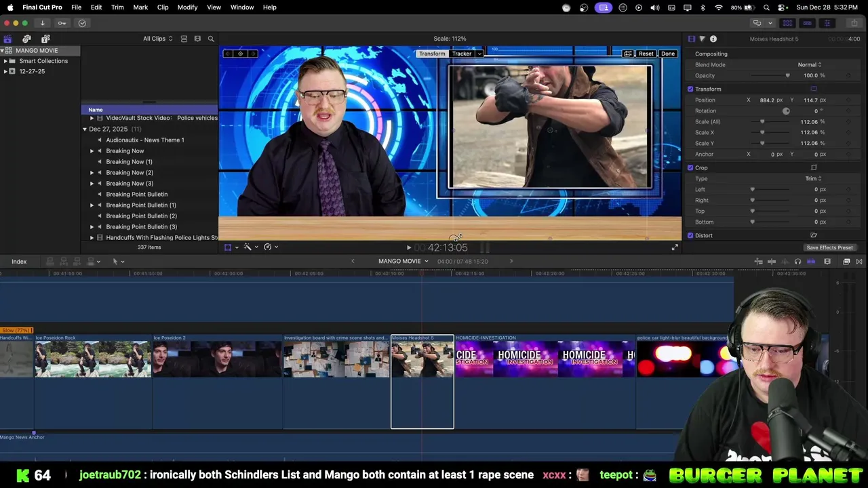868x488 pixels.
Task: Open the Clip menu
Action: 163,7
